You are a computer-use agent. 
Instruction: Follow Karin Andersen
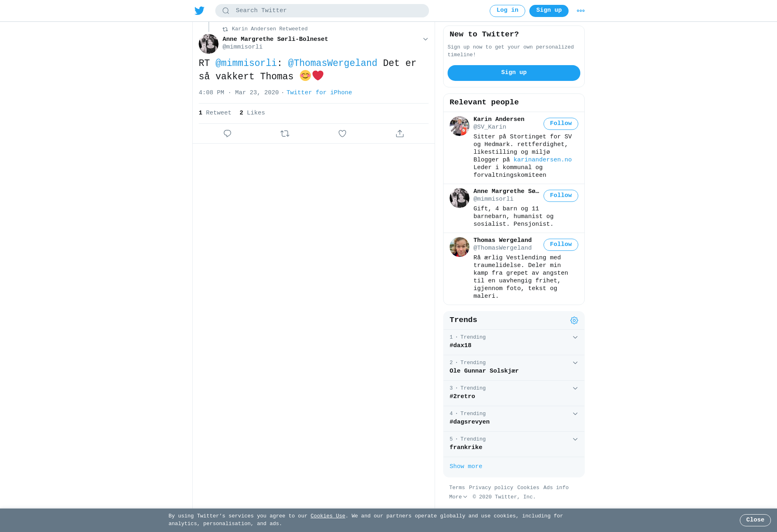click(561, 124)
